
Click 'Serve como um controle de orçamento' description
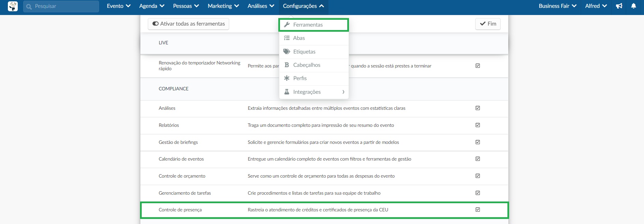[321, 176]
